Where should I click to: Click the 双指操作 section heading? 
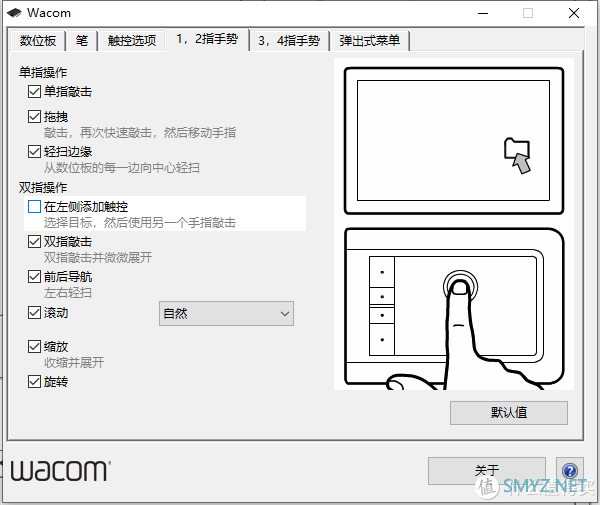point(43,187)
